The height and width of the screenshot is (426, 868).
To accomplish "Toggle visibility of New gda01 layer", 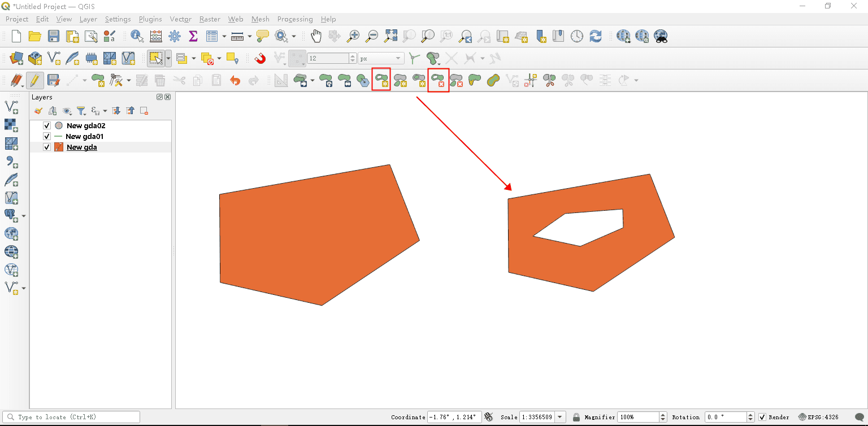I will pos(47,136).
